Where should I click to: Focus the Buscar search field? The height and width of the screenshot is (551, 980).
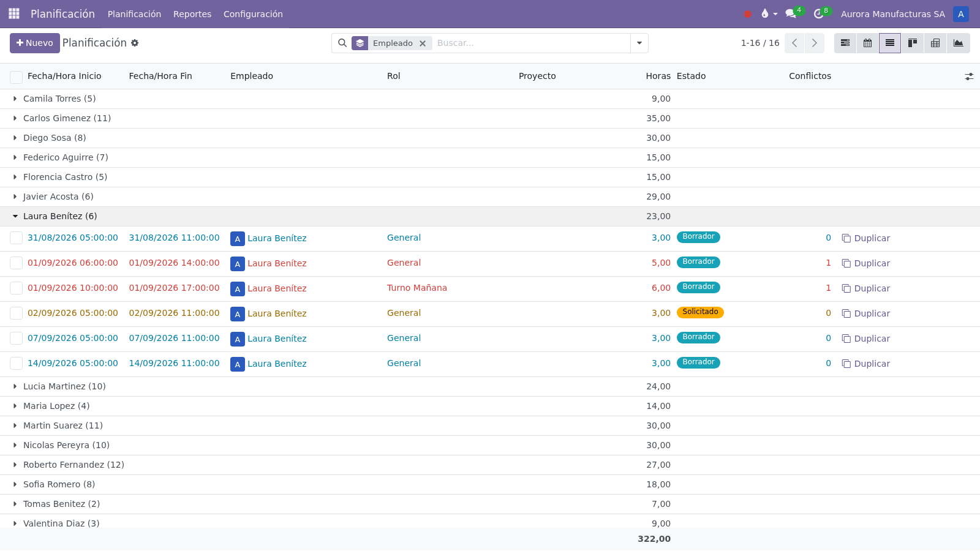pyautogui.click(x=532, y=43)
